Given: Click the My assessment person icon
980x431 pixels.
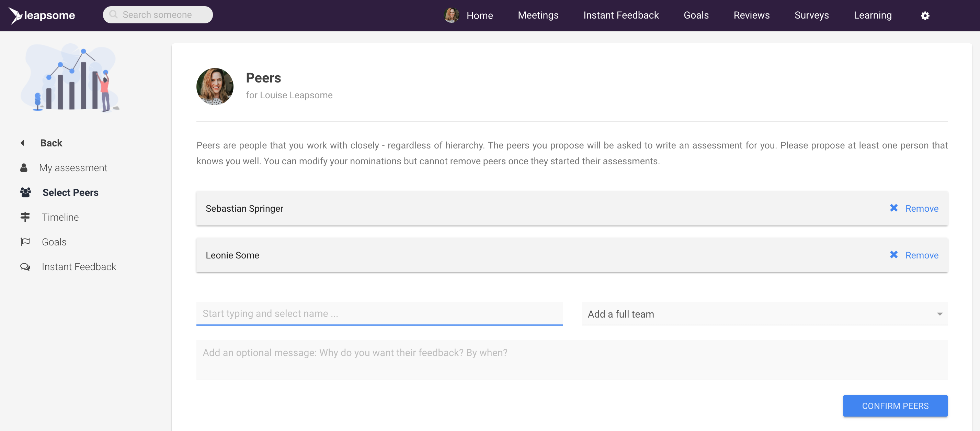Looking at the screenshot, I should point(24,167).
